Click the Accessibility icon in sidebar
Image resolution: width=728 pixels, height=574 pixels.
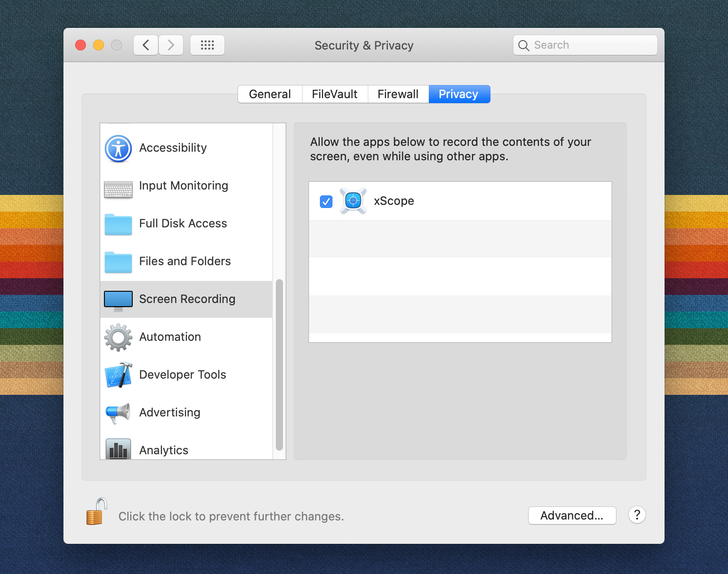(x=118, y=149)
